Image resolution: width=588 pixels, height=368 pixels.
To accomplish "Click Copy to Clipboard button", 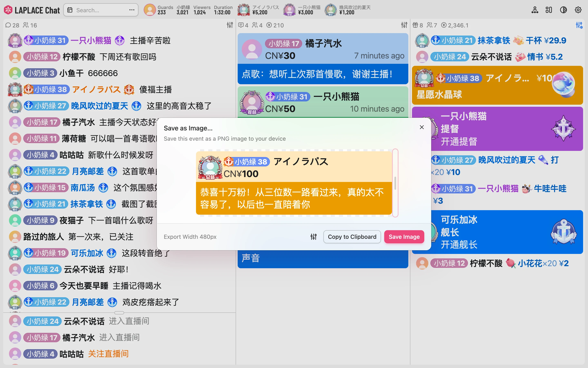I will (x=352, y=237).
